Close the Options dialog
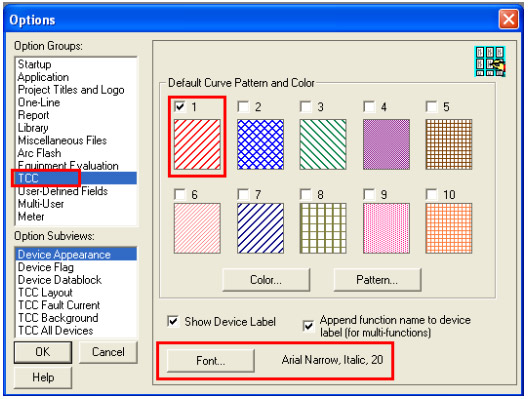This screenshot has width=528, height=399. tap(508, 19)
